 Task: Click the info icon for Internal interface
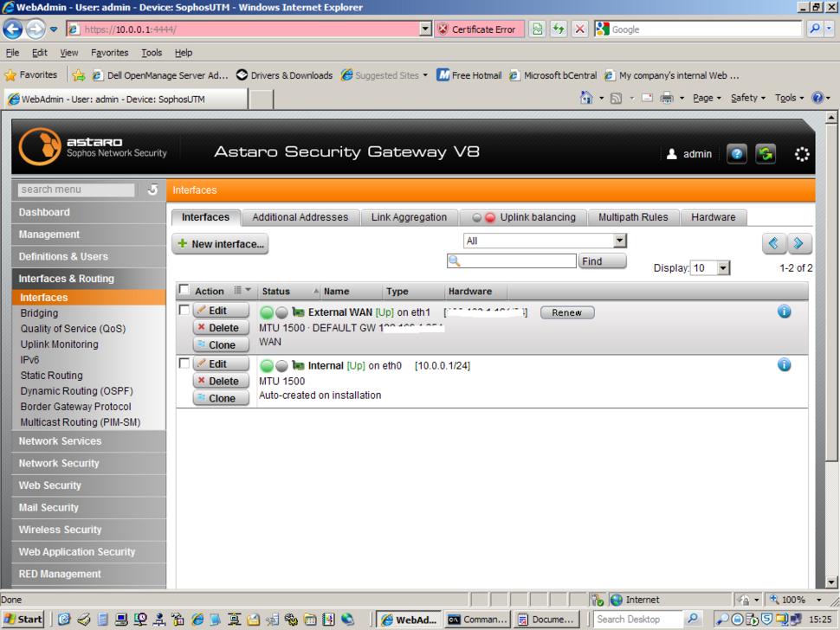(x=784, y=365)
